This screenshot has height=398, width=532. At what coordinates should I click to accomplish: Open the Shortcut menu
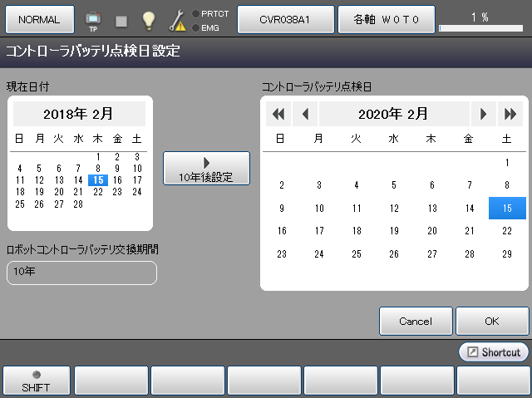pyautogui.click(x=494, y=352)
